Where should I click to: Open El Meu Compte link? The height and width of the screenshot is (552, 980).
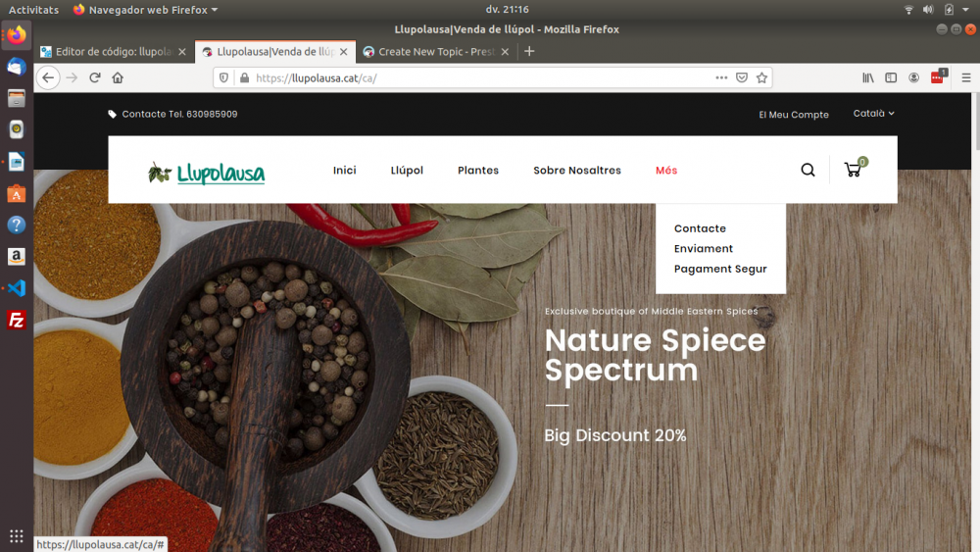pyautogui.click(x=793, y=115)
